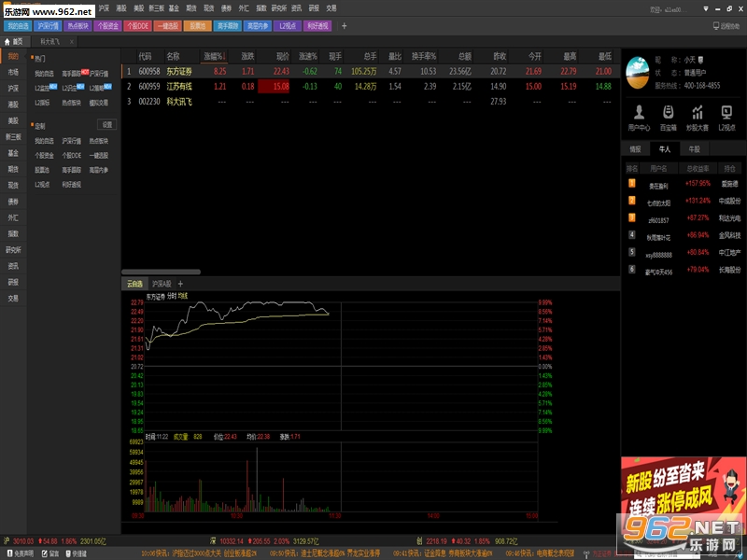Open the 股票池 orange toolbar button
This screenshot has width=747, height=560.
(x=198, y=26)
